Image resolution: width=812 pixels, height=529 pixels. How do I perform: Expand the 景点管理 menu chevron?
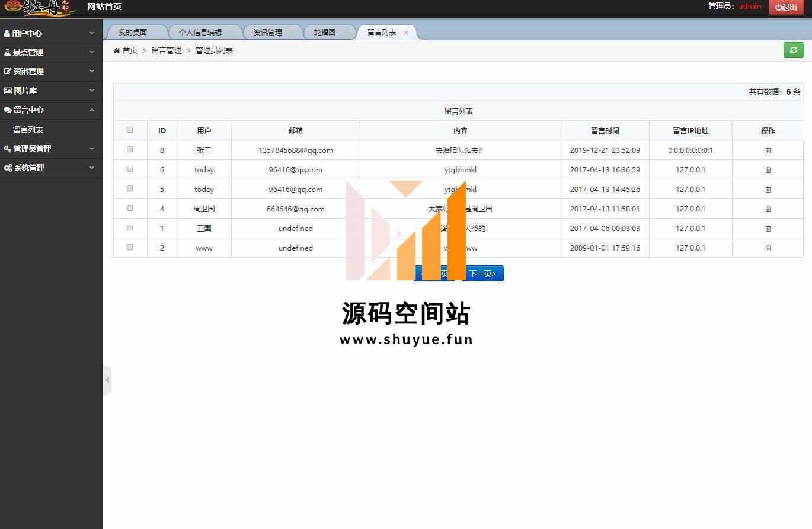point(92,52)
